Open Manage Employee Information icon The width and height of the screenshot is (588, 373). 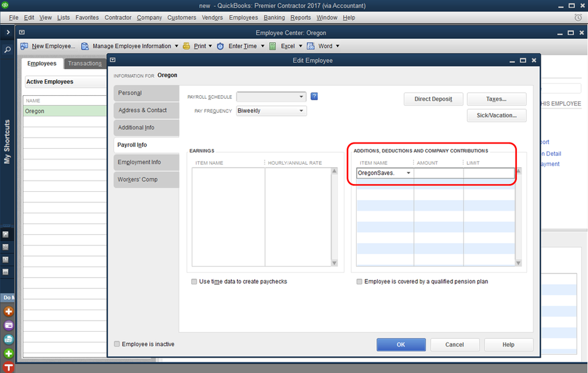[x=85, y=46]
